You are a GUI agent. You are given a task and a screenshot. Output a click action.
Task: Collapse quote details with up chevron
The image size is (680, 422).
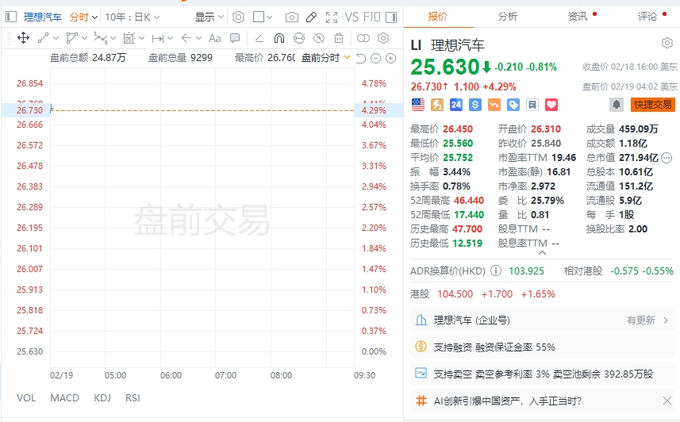click(x=542, y=253)
